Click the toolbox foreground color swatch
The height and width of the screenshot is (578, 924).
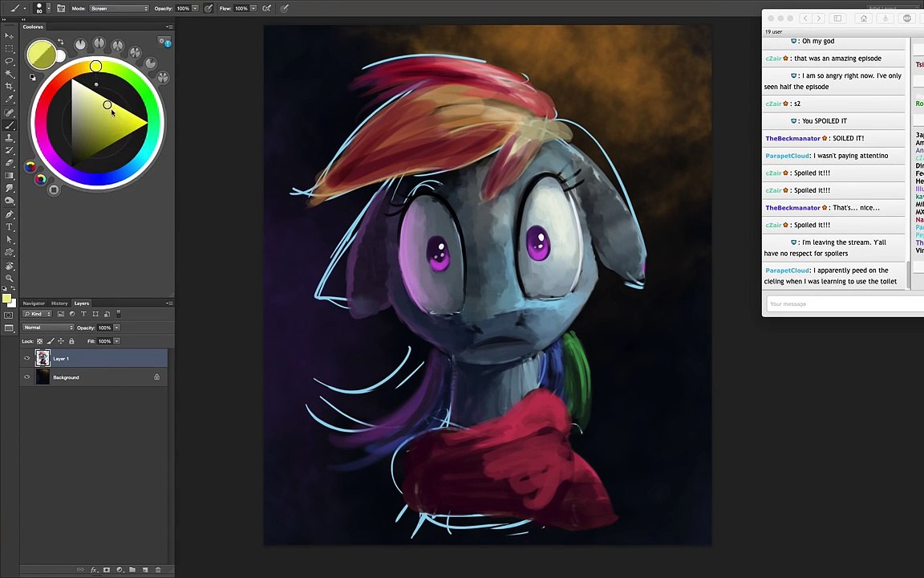coord(6,299)
